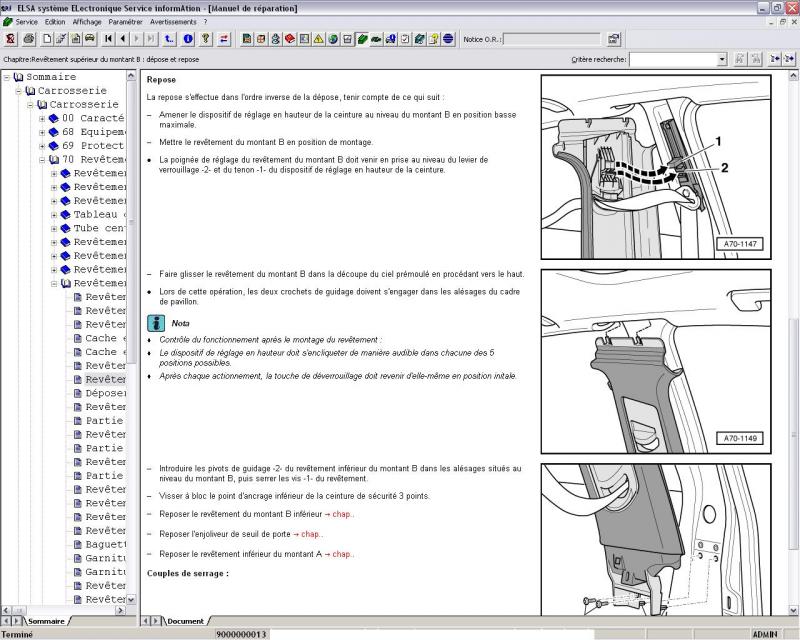
Task: Open the Affichage menu
Action: click(87, 22)
